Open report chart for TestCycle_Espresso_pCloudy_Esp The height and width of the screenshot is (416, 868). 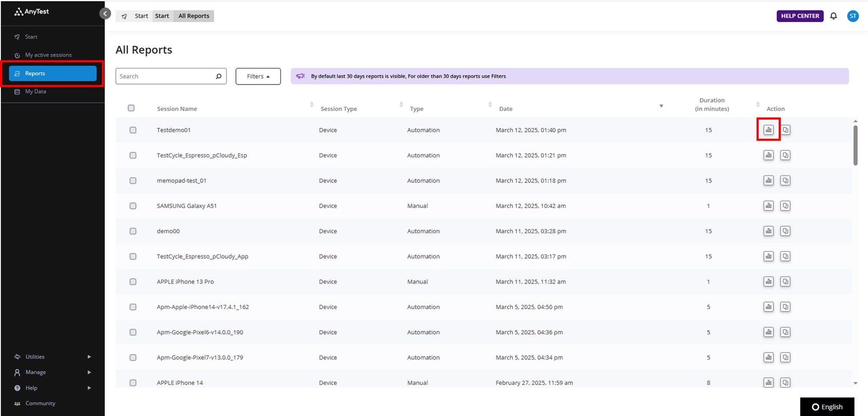pyautogui.click(x=769, y=155)
